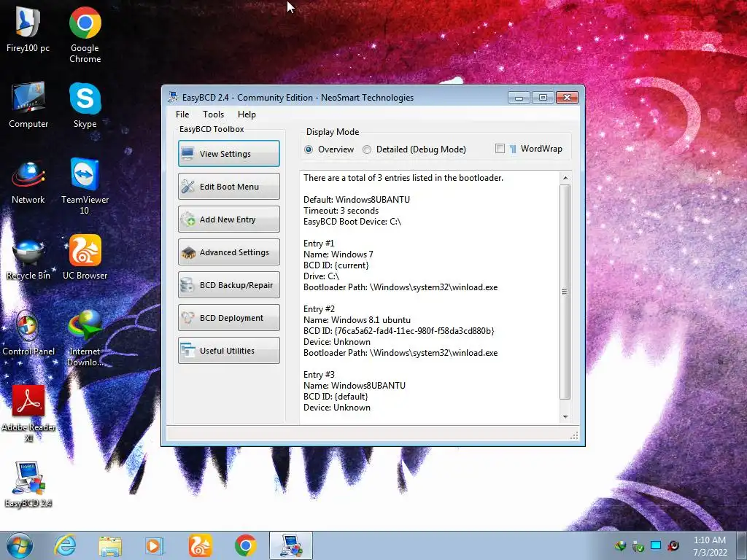Click the Show desktop button
The height and width of the screenshot is (560, 747).
click(742, 545)
